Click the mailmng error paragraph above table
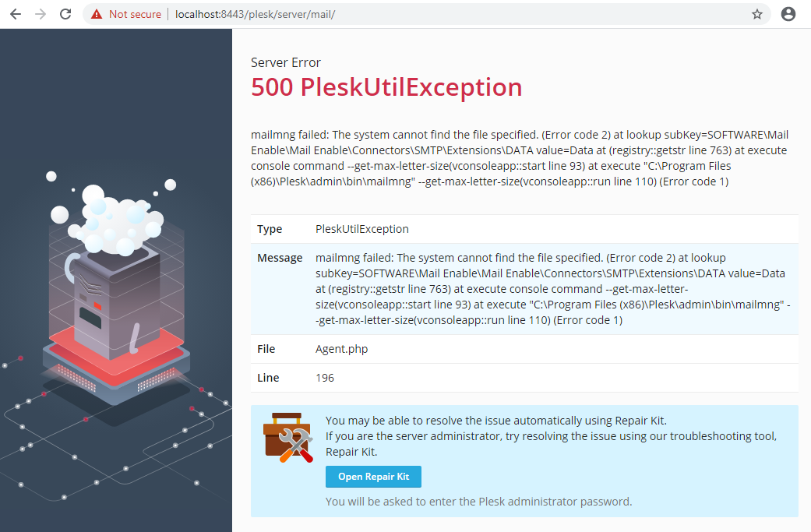Image resolution: width=811 pixels, height=532 pixels. (x=520, y=158)
